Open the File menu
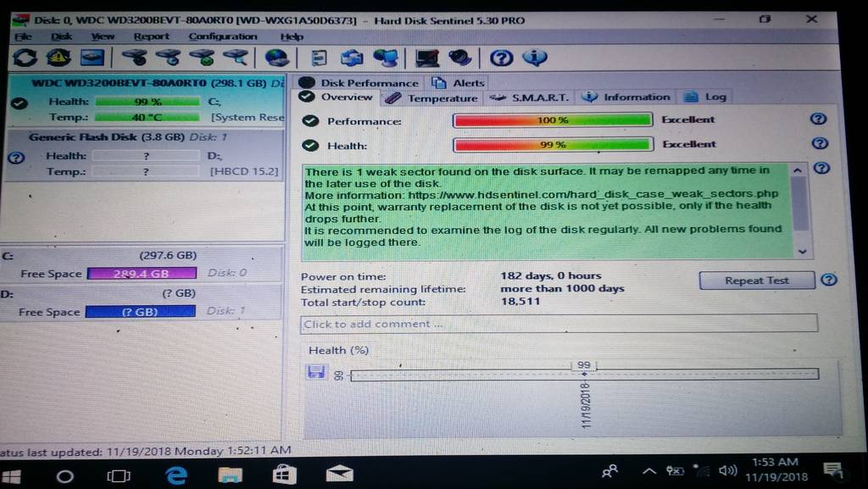The width and height of the screenshot is (868, 489). pos(23,36)
